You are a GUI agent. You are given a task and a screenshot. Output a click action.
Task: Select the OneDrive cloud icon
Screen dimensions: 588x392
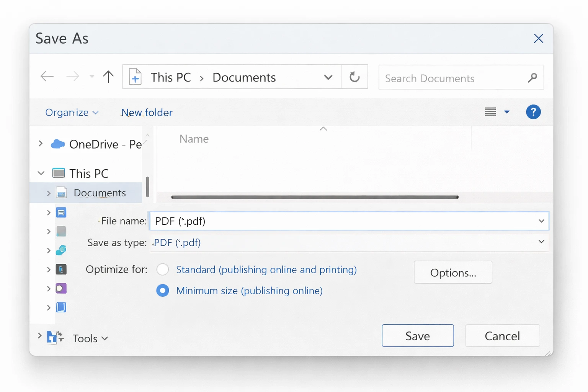58,144
